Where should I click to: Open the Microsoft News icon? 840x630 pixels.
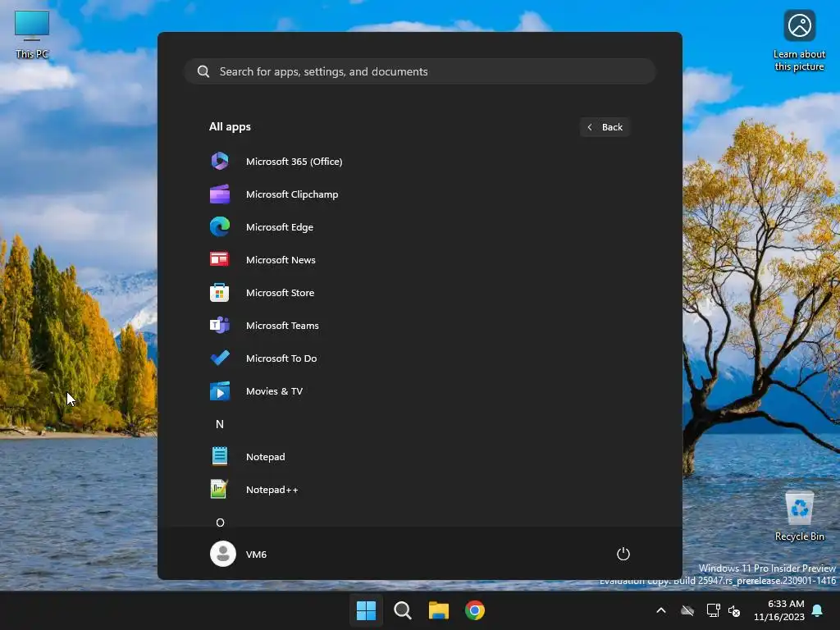[x=220, y=259]
